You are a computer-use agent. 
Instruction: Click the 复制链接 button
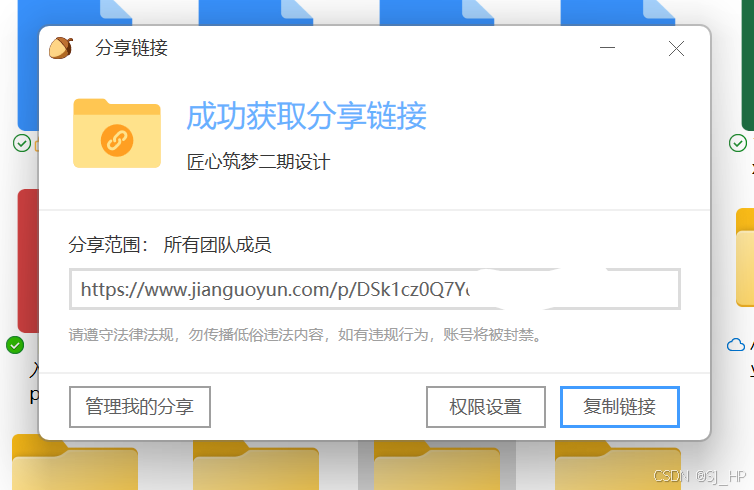click(619, 407)
